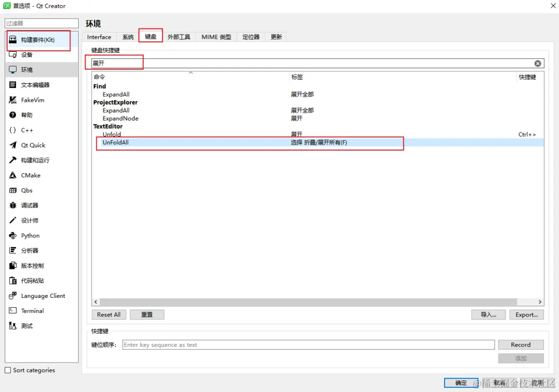Image resolution: width=559 pixels, height=392 pixels.
Task: Open the 调试器 bug icon
Action: pyautogui.click(x=13, y=205)
